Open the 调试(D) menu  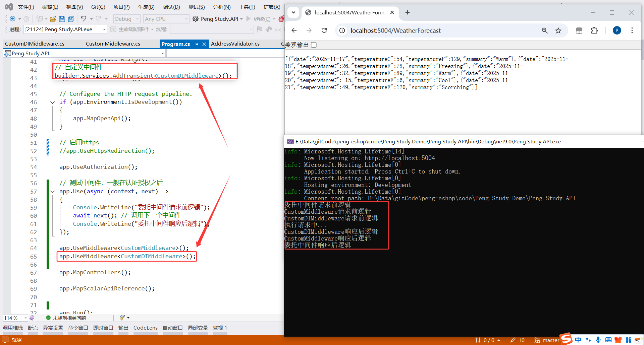coord(171,7)
